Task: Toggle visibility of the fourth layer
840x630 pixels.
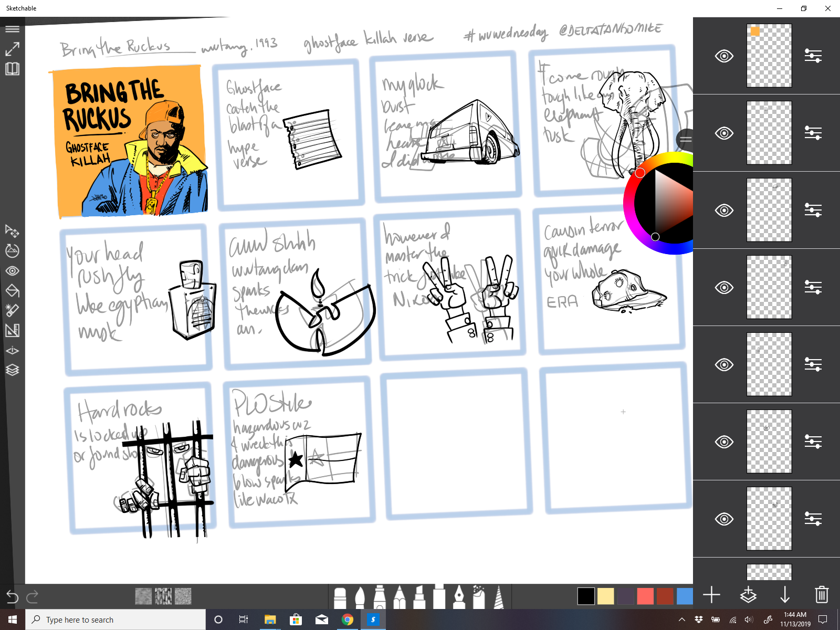Action: (x=724, y=287)
